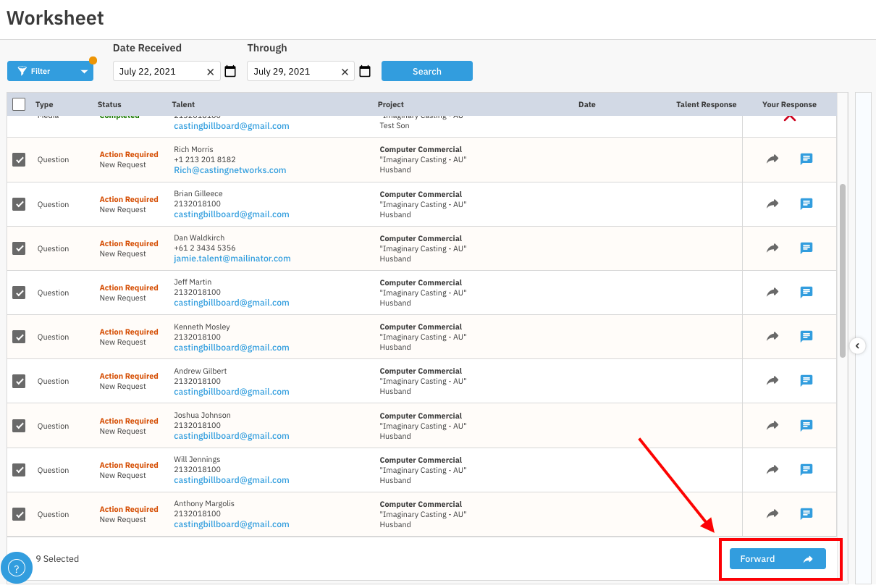Toggle the select-all checkbox in header

[x=19, y=104]
